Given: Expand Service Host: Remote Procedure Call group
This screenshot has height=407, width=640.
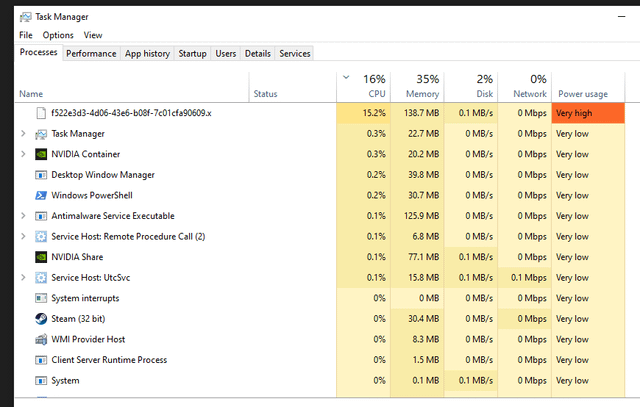Looking at the screenshot, I should (23, 236).
